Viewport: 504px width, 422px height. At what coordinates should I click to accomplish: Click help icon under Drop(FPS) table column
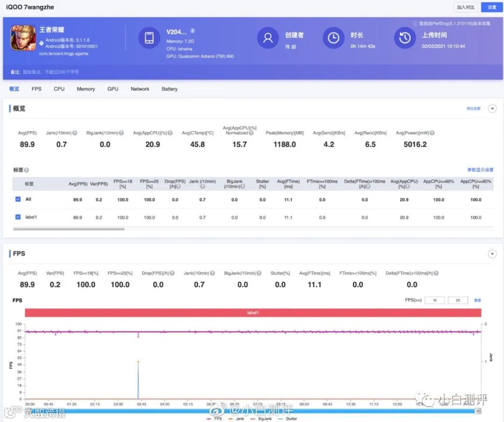178,187
